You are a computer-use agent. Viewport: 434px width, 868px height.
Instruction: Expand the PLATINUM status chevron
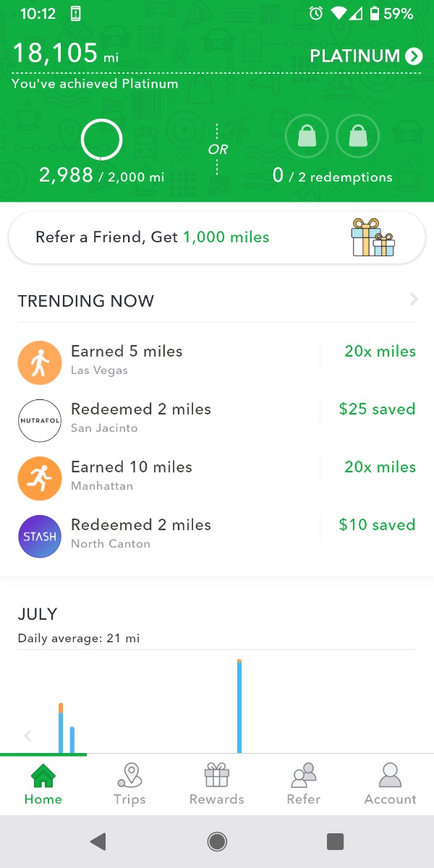tap(413, 56)
